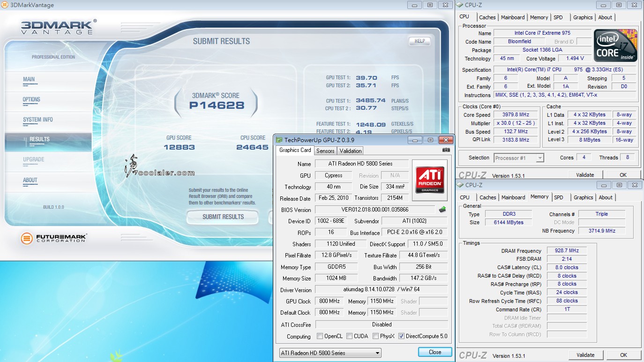This screenshot has height=362, width=644.
Task: Click the GPU-Z title bar icon
Action: (x=279, y=140)
